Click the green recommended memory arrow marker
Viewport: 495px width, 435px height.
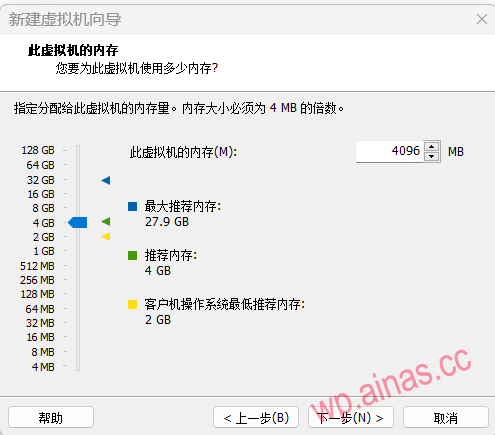click(106, 221)
